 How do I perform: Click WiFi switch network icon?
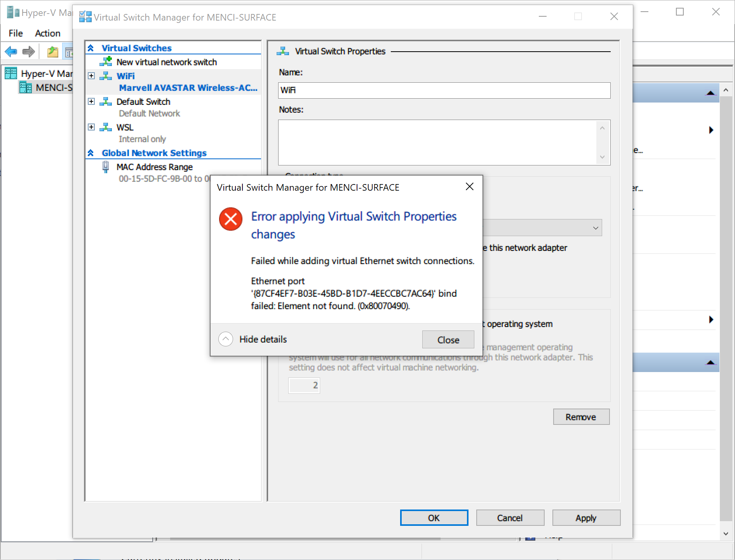[106, 76]
